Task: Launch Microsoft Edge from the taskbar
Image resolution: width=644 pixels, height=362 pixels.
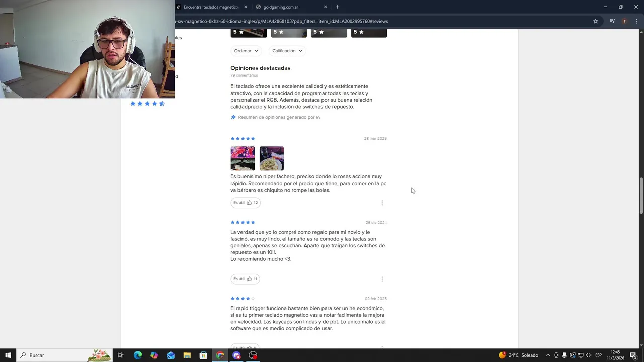Action: 138,355
